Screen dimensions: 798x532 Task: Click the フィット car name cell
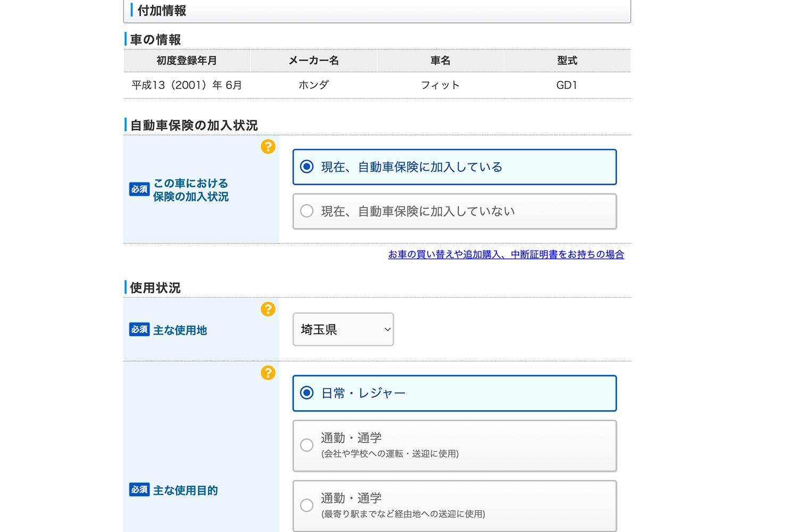coord(440,85)
